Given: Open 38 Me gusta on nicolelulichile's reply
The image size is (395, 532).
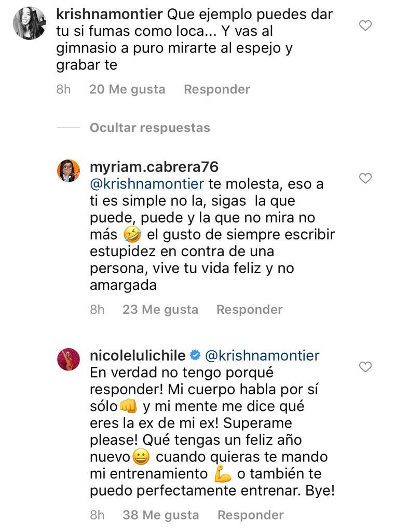Looking at the screenshot, I should [161, 515].
